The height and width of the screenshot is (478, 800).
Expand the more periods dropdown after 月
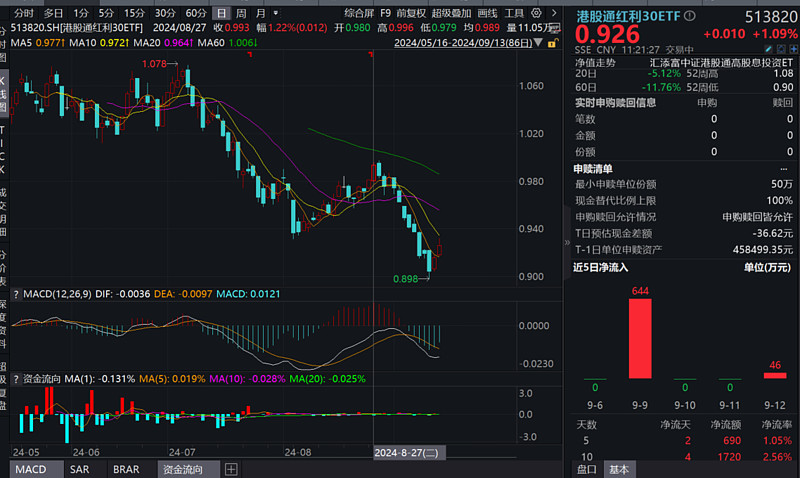pos(276,13)
